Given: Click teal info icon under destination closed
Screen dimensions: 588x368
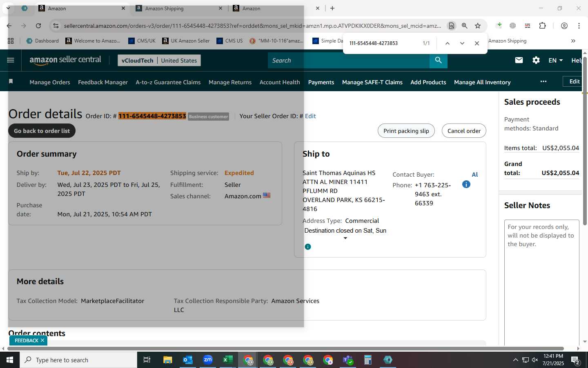Looking at the screenshot, I should (308, 247).
